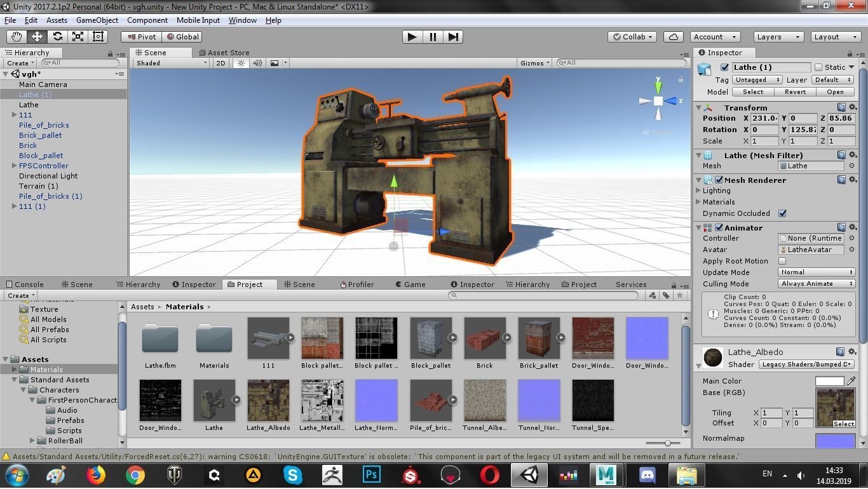The width and height of the screenshot is (868, 489).
Task: Open the Component menu
Action: pyautogui.click(x=147, y=20)
